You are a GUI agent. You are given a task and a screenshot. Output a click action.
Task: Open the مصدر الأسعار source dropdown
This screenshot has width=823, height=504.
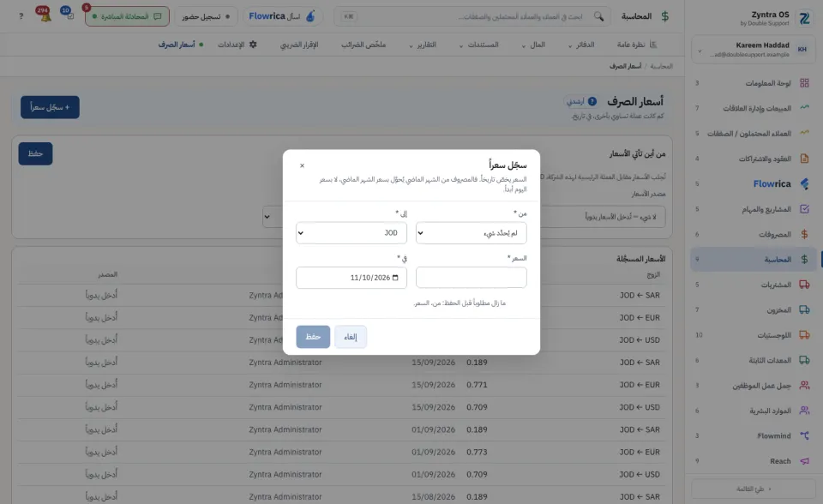pos(464,217)
